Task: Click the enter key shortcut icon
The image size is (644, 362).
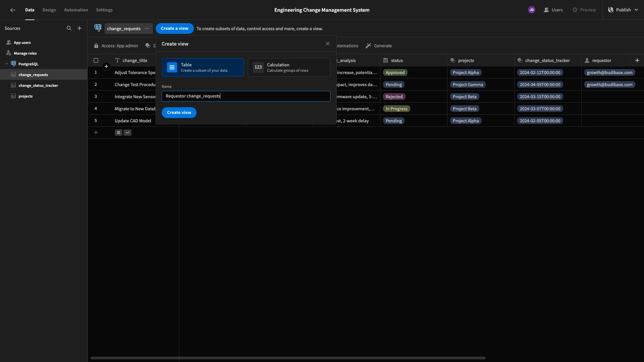Action: coord(127,133)
